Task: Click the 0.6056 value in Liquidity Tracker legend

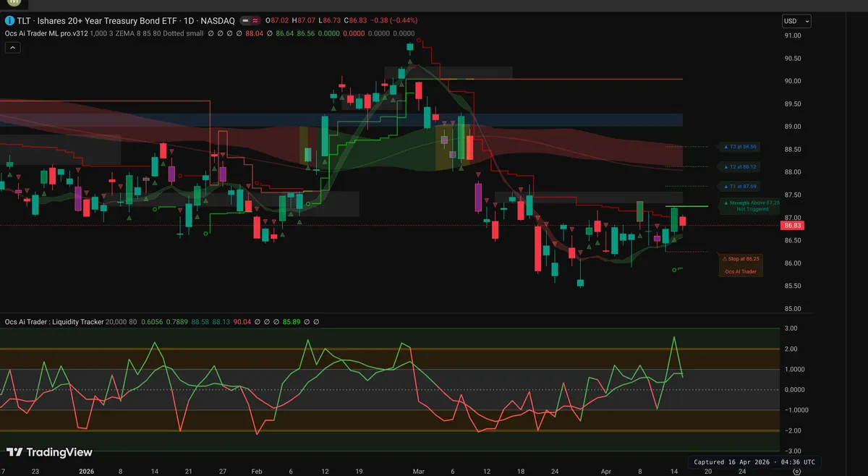Action: [x=152, y=322]
